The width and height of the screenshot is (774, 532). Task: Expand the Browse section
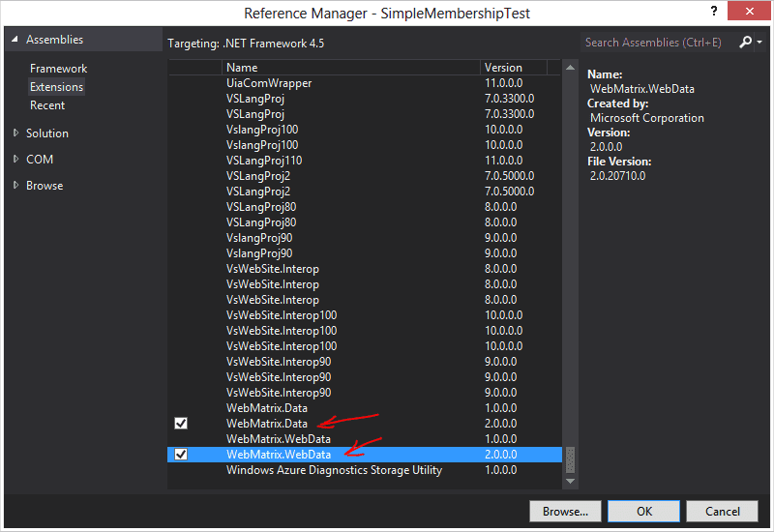click(x=15, y=186)
